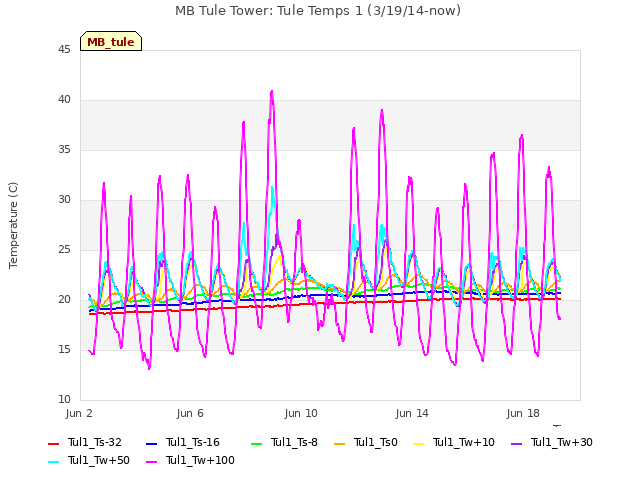Image resolution: width=640 pixels, height=480 pixels.
Task: Click the Jun 14 x-axis tick label
Action: pos(412,413)
